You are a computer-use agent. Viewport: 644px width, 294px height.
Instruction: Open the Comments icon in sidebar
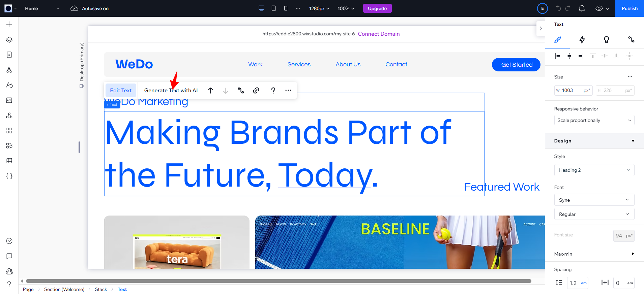9,256
